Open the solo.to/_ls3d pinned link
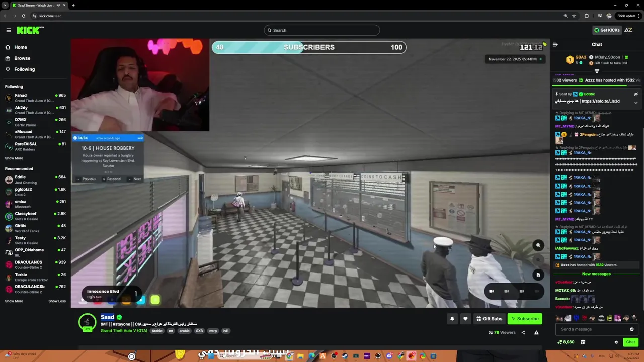 click(601, 101)
